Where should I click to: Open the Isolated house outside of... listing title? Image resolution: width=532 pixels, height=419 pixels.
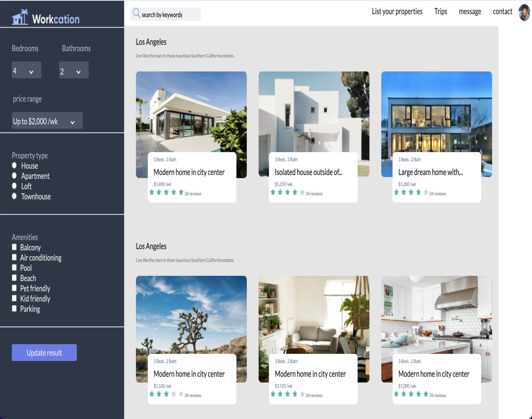(308, 172)
